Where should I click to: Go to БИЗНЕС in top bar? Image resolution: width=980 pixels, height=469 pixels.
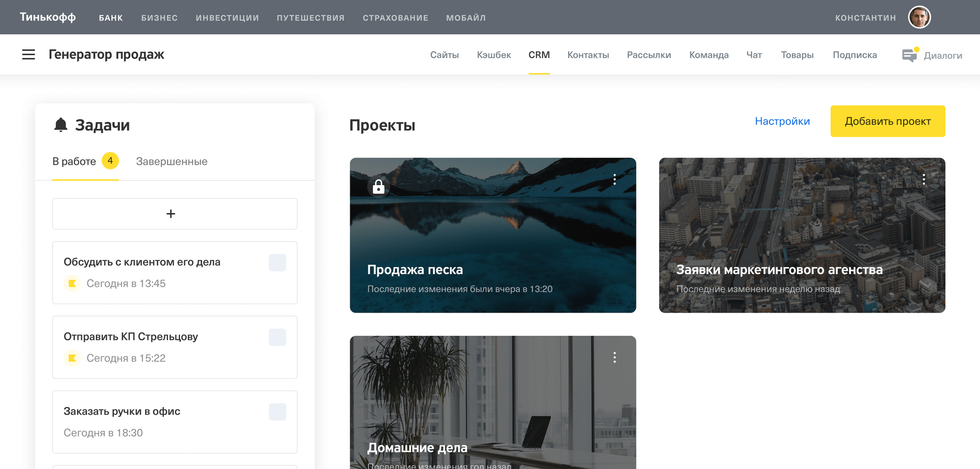(159, 18)
